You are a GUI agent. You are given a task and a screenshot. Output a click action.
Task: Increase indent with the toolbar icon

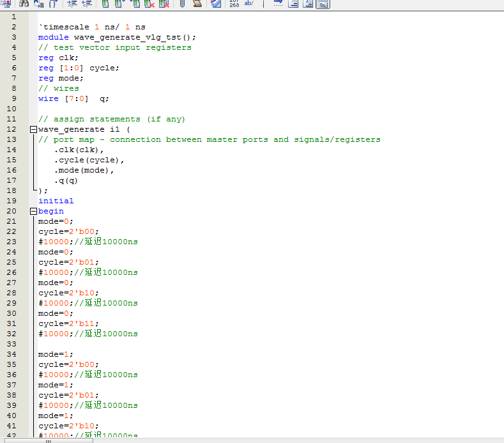coord(72,4)
